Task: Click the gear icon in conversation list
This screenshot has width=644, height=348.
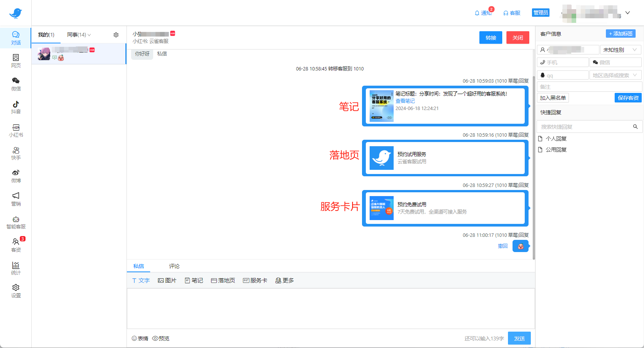Action: (x=116, y=35)
